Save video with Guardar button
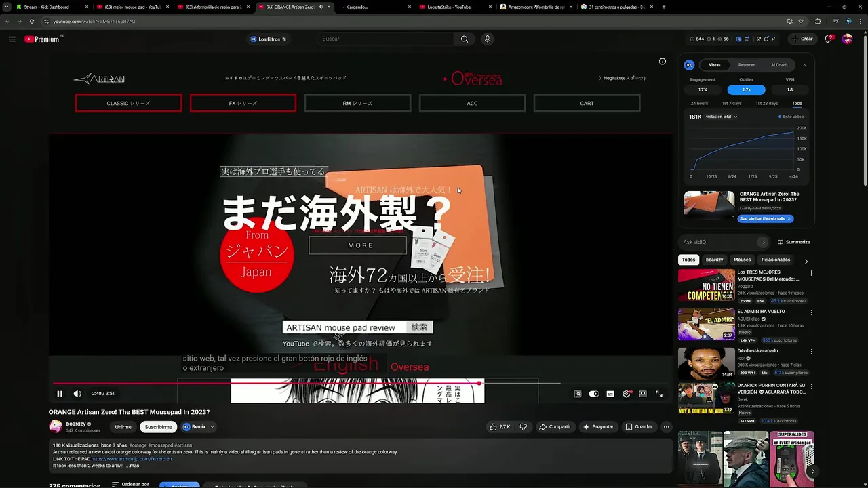 639,427
